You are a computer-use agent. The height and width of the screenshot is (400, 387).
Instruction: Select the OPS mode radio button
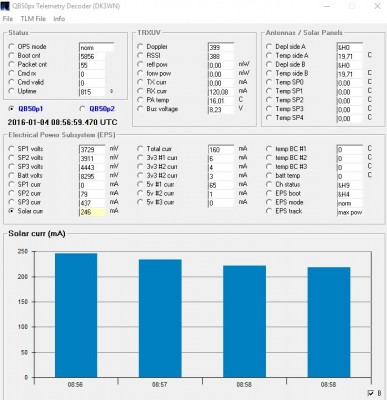[12, 47]
